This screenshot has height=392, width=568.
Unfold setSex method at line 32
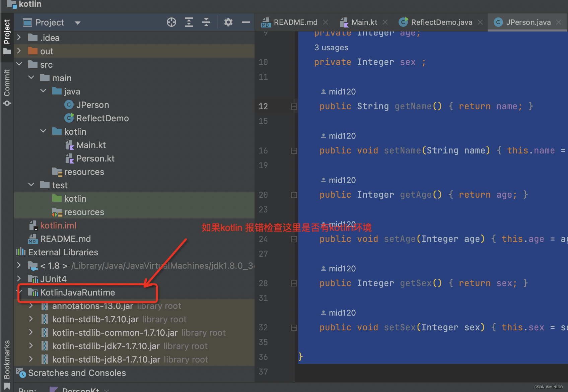point(294,328)
